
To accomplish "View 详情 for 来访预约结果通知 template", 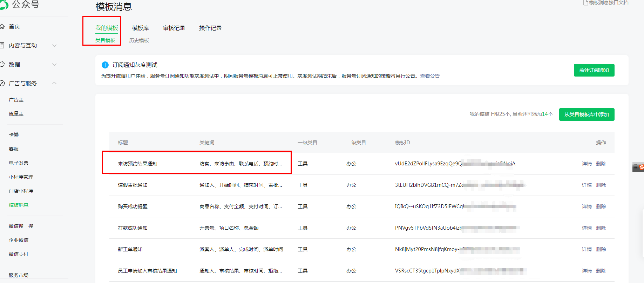I will (x=587, y=164).
